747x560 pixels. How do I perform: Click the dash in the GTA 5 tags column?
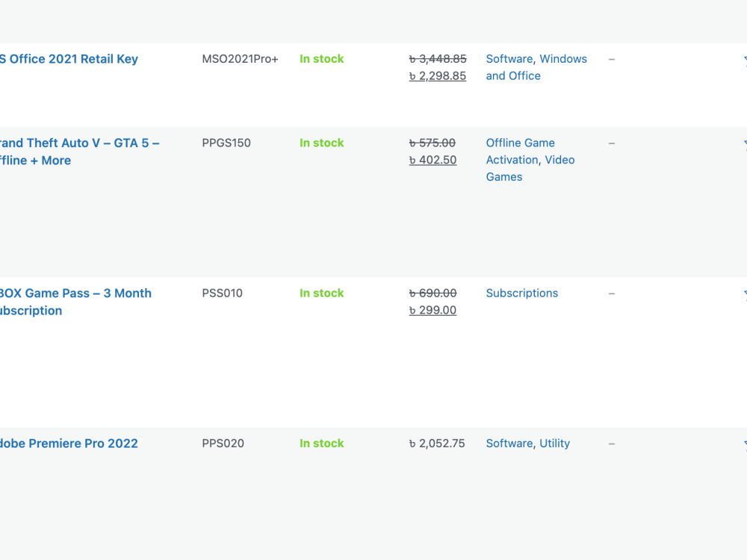pyautogui.click(x=611, y=143)
